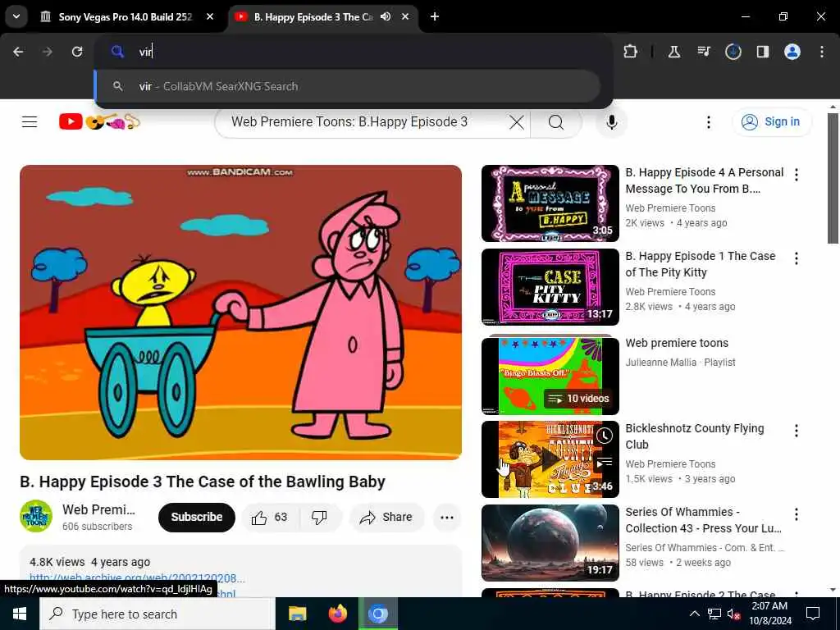Open the Windows notification center
This screenshot has height=630, width=840.
click(x=813, y=614)
